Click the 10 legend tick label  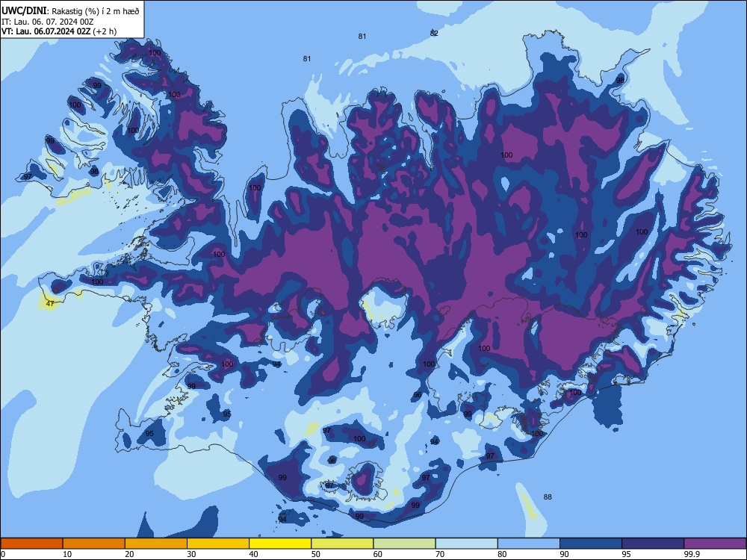coord(67,554)
